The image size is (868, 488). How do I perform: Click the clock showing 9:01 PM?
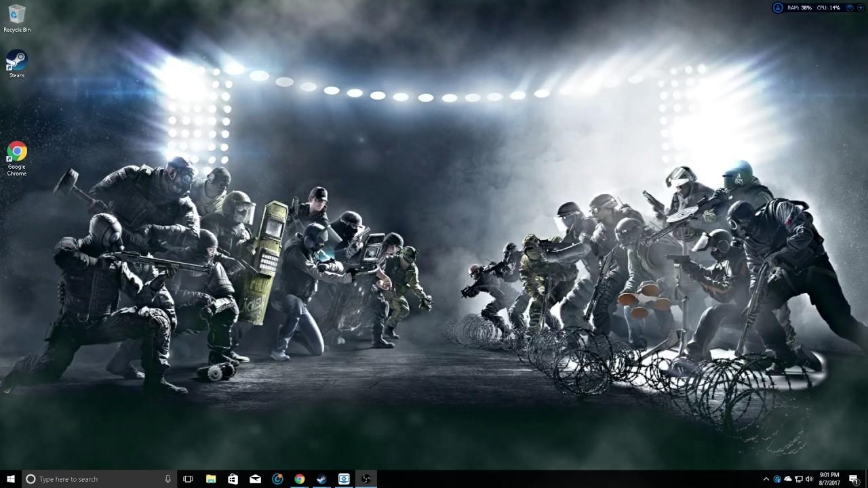(x=829, y=479)
